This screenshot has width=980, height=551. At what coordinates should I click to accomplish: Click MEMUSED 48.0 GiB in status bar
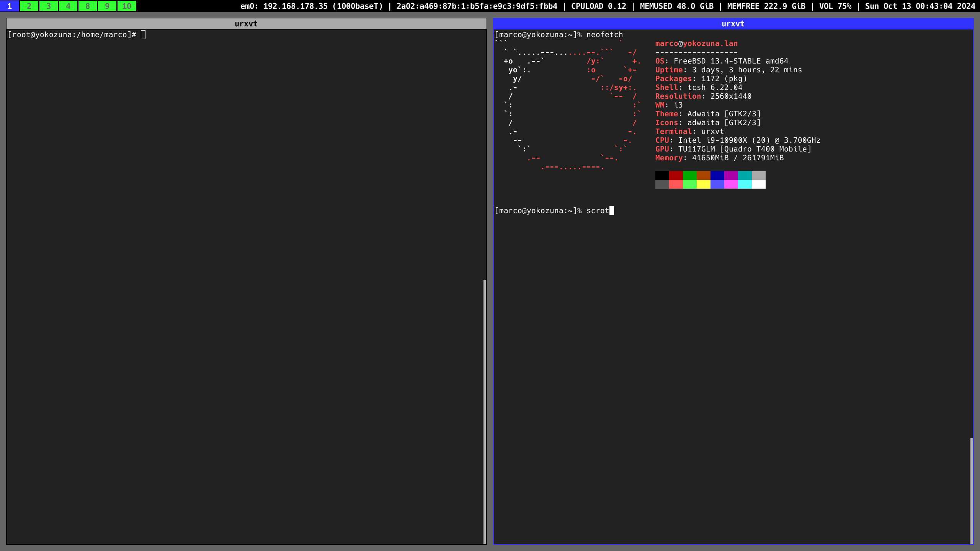click(677, 6)
